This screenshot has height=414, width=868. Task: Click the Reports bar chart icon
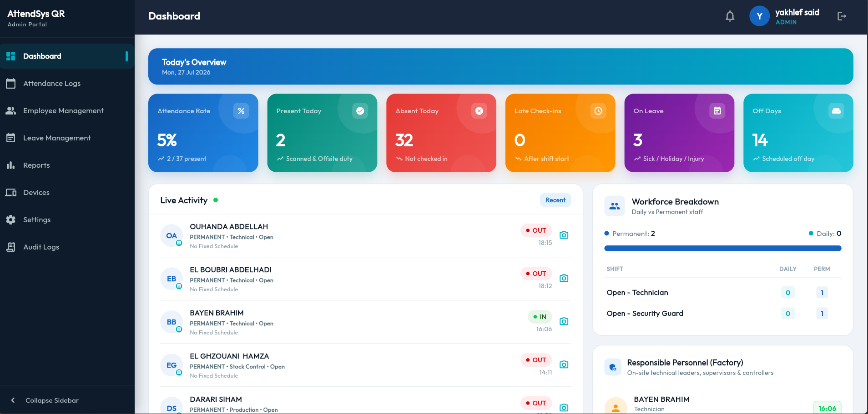pyautogui.click(x=11, y=165)
